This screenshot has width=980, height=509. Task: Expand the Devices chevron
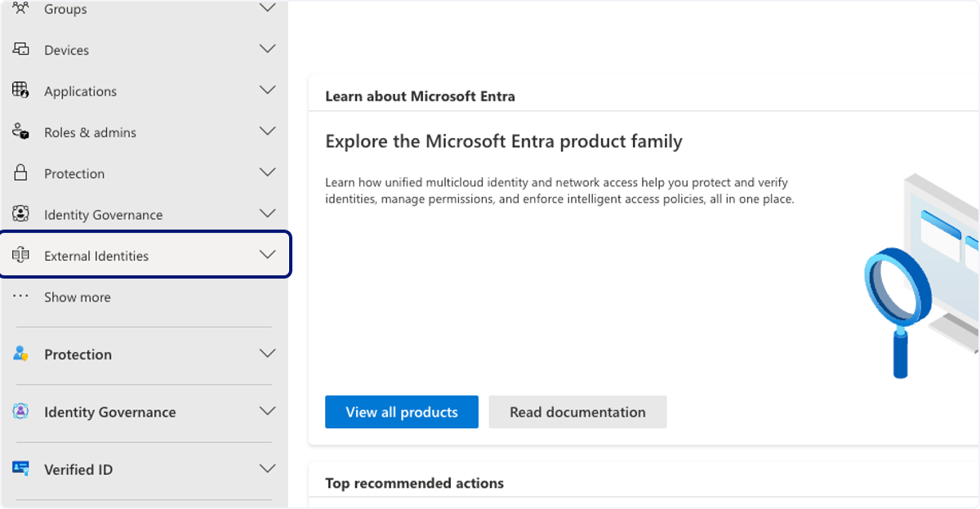click(x=267, y=49)
